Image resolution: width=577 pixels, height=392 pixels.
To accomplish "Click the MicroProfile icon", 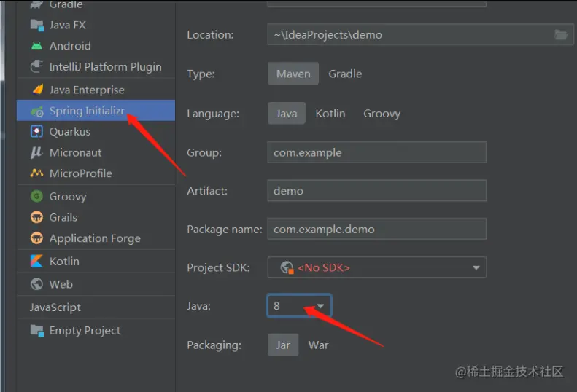I will tap(36, 173).
